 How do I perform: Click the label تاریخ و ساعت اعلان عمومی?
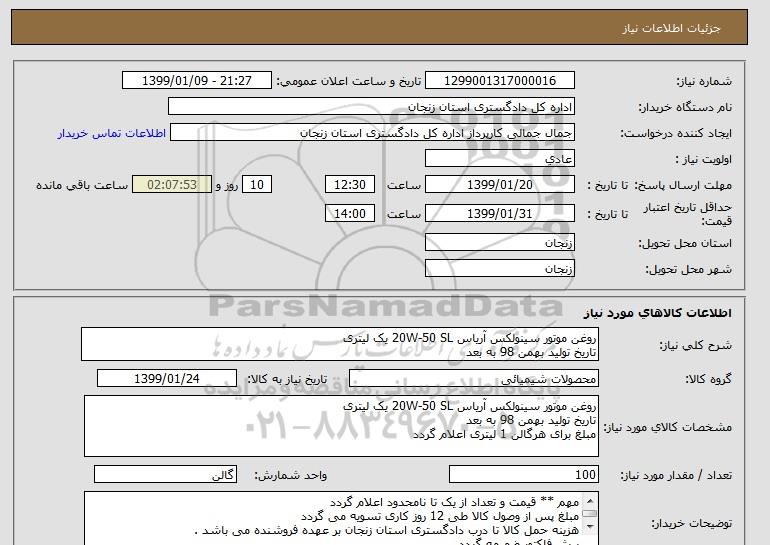coord(349,81)
